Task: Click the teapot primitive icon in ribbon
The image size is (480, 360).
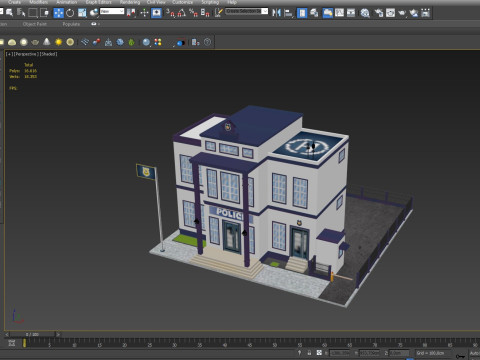Action: click(35, 42)
